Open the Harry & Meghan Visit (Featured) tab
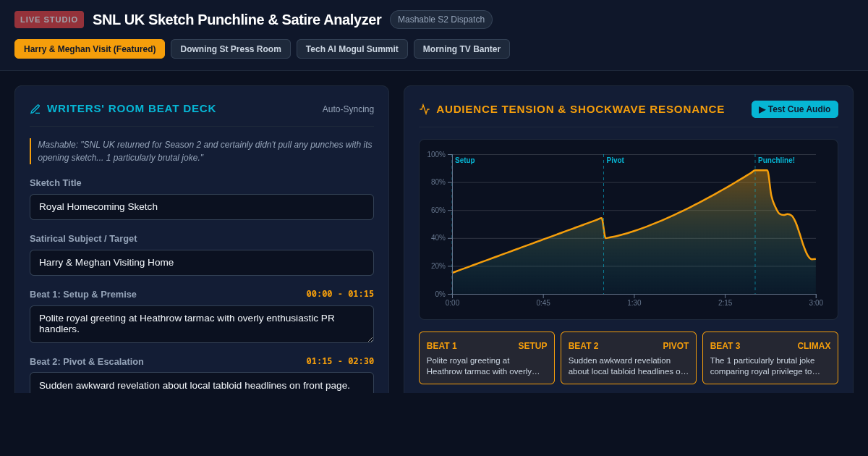 click(90, 49)
